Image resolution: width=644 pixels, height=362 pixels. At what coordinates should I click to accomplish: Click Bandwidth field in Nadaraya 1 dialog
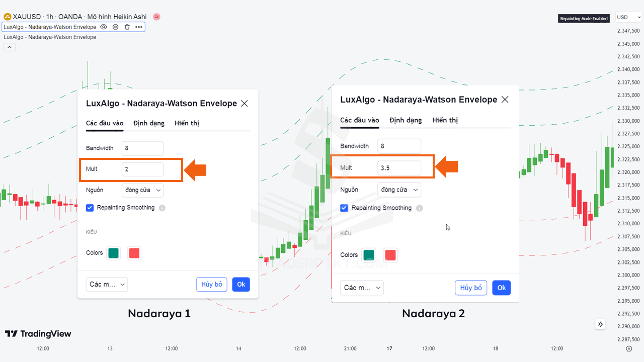coord(143,148)
